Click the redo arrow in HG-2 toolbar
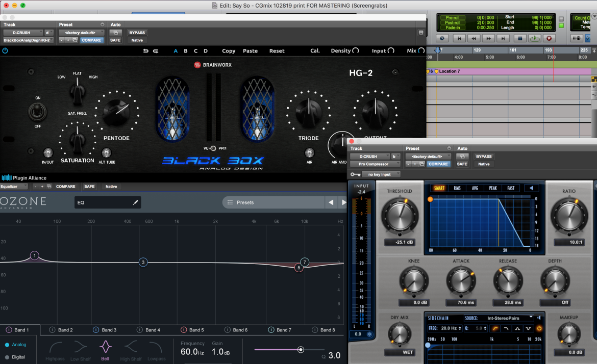597x364 pixels. [x=156, y=50]
